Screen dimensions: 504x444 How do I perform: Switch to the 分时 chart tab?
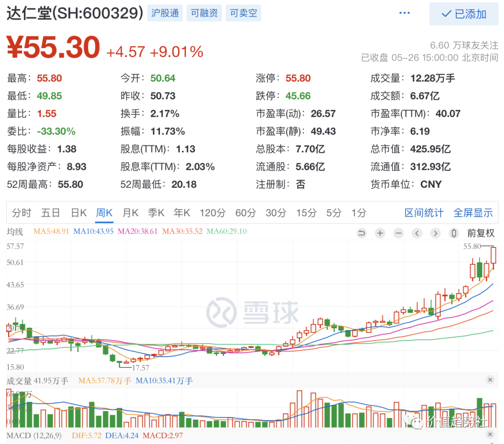(21, 213)
